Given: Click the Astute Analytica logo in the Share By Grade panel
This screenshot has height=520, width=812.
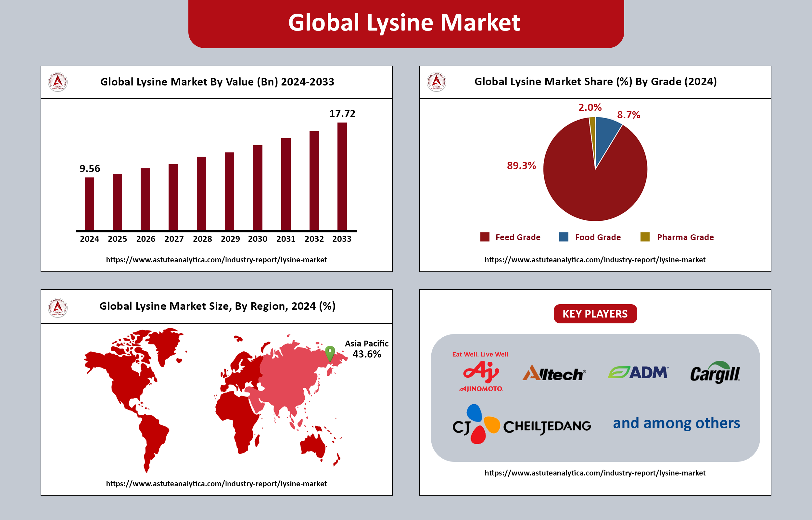Looking at the screenshot, I should [437, 82].
